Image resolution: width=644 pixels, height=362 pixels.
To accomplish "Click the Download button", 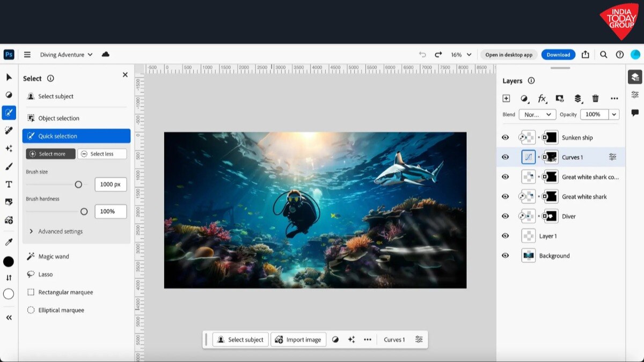I will tap(558, 54).
